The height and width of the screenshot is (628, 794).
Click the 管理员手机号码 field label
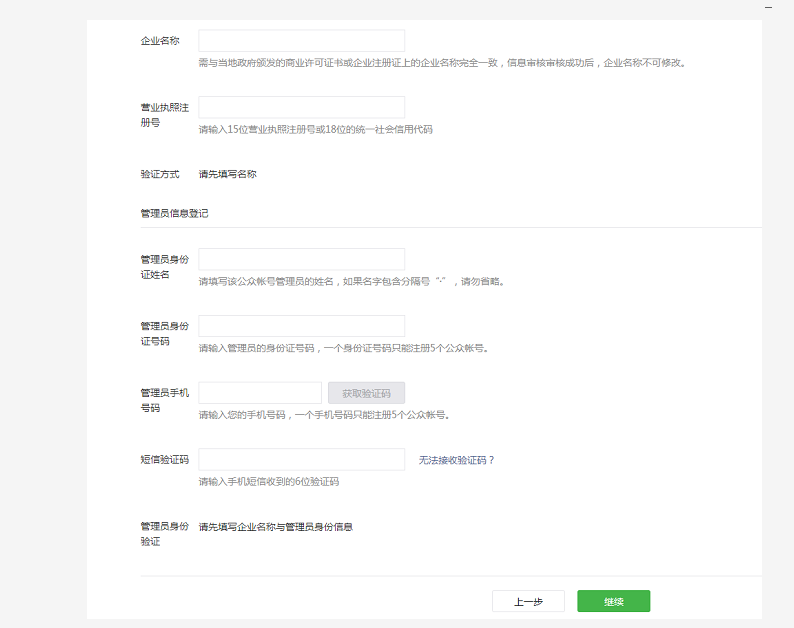(x=164, y=400)
